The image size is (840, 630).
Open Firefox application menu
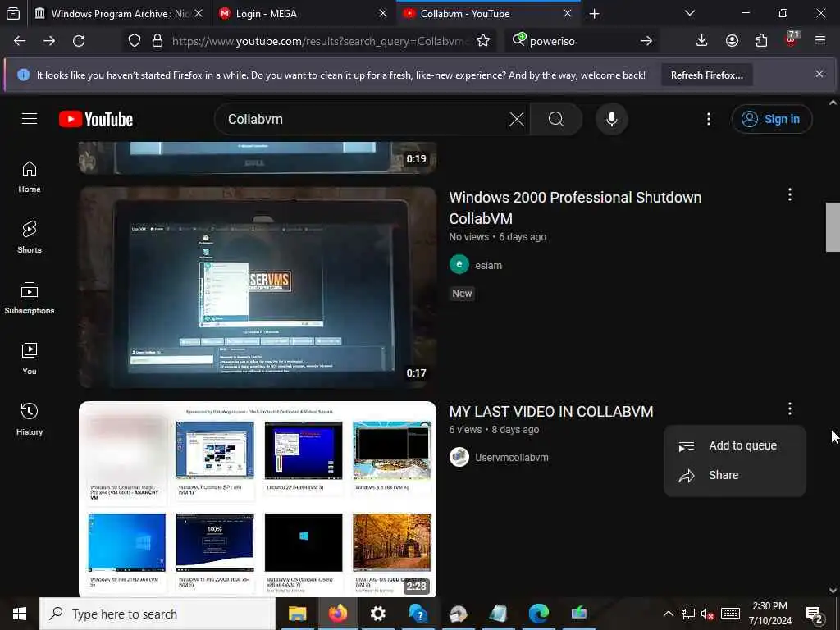[x=820, y=41]
